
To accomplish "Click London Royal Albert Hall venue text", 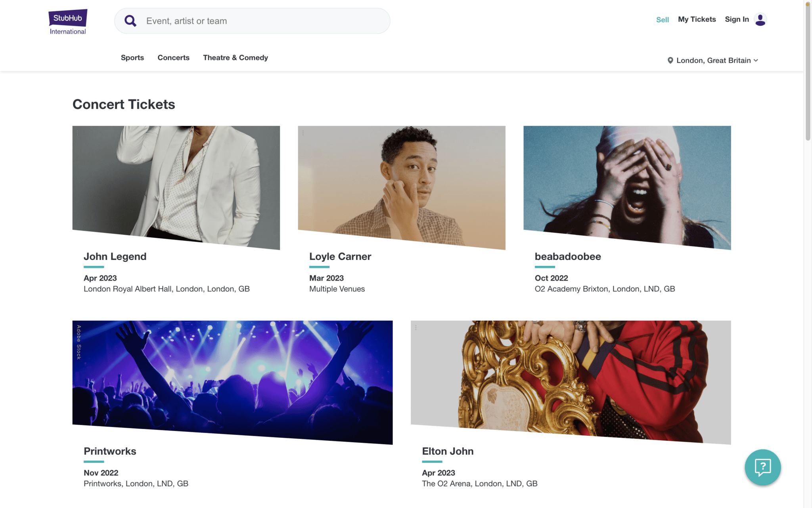I will click(x=167, y=289).
